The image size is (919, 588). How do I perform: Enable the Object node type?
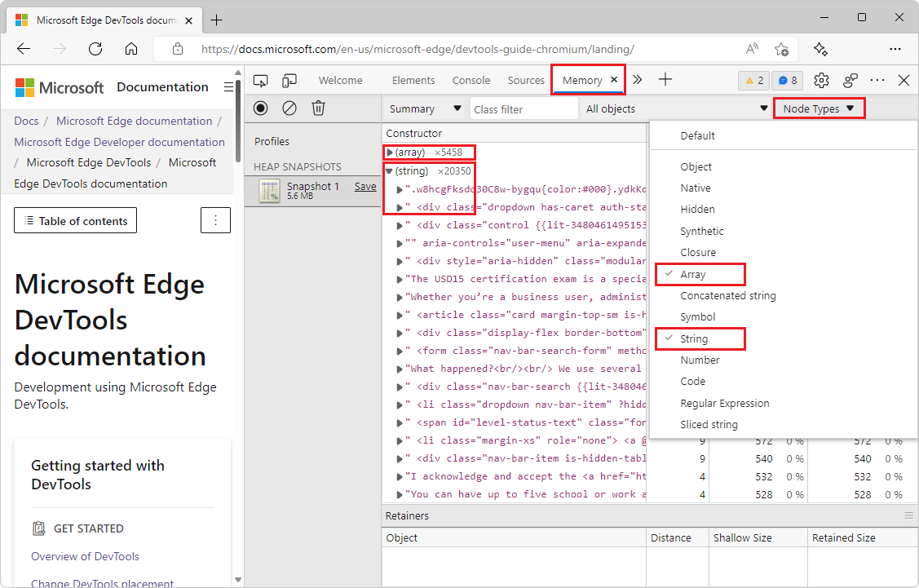tap(696, 166)
